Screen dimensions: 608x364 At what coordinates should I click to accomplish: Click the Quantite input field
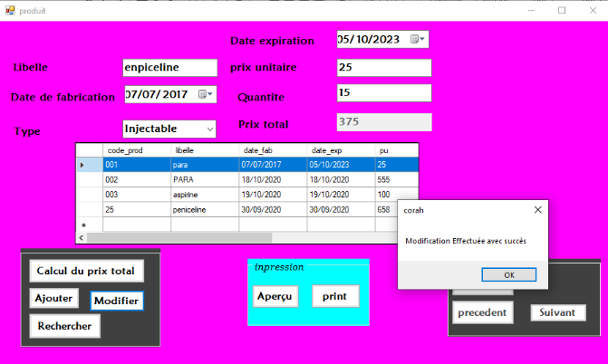tap(384, 93)
